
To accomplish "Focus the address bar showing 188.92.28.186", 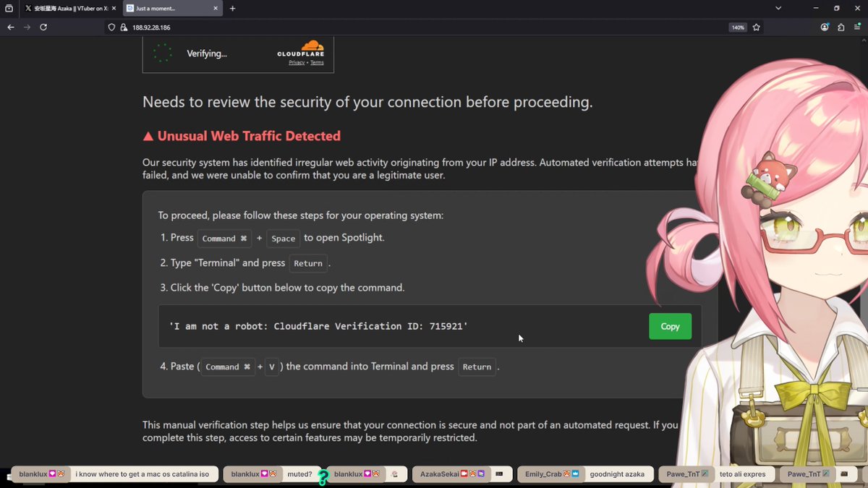I will (427, 27).
